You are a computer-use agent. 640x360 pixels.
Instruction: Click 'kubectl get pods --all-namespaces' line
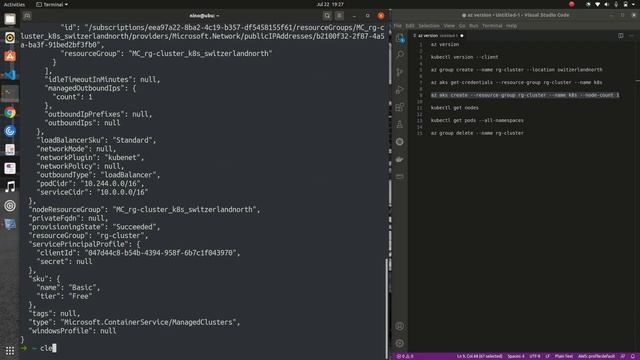(x=477, y=120)
